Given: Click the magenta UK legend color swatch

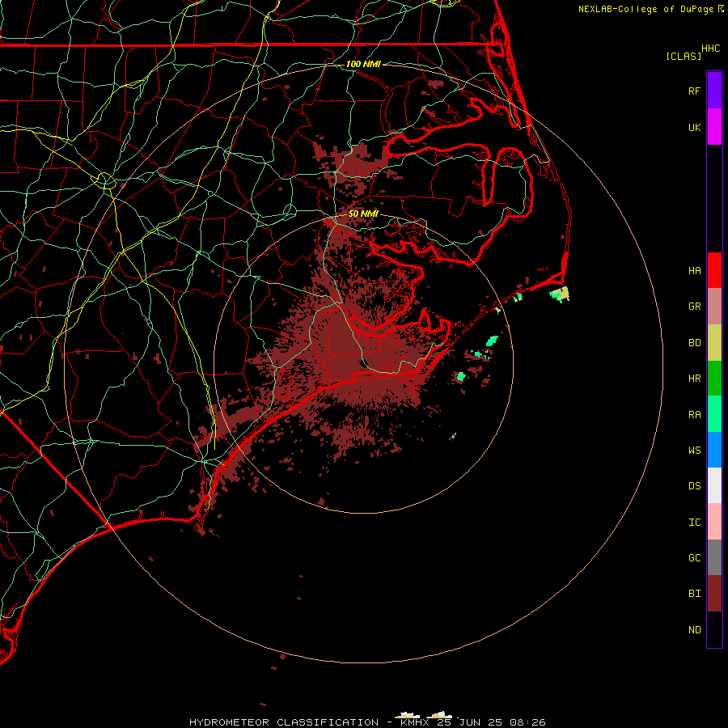Looking at the screenshot, I should (x=714, y=127).
